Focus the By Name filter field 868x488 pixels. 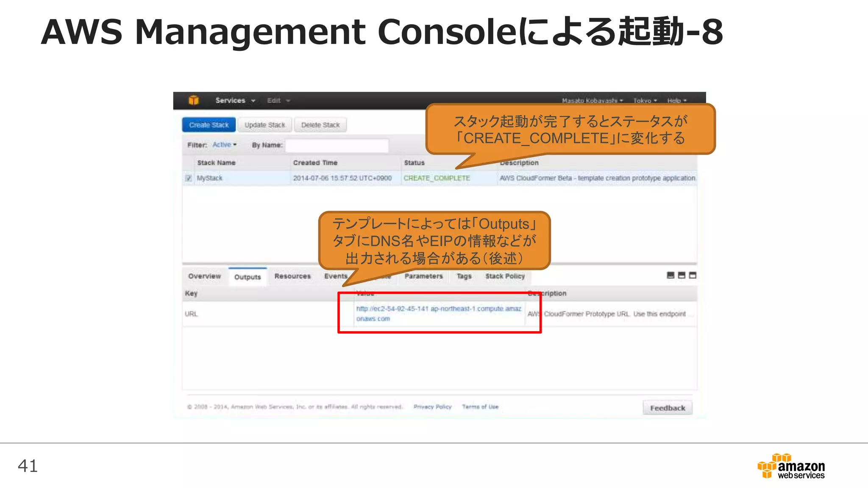[x=337, y=145]
